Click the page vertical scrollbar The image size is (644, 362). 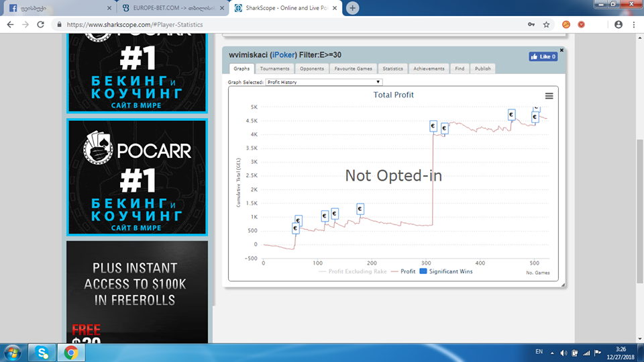tap(640, 212)
